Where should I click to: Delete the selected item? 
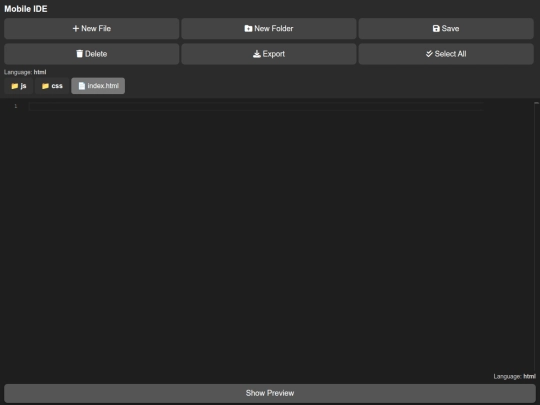(92, 54)
